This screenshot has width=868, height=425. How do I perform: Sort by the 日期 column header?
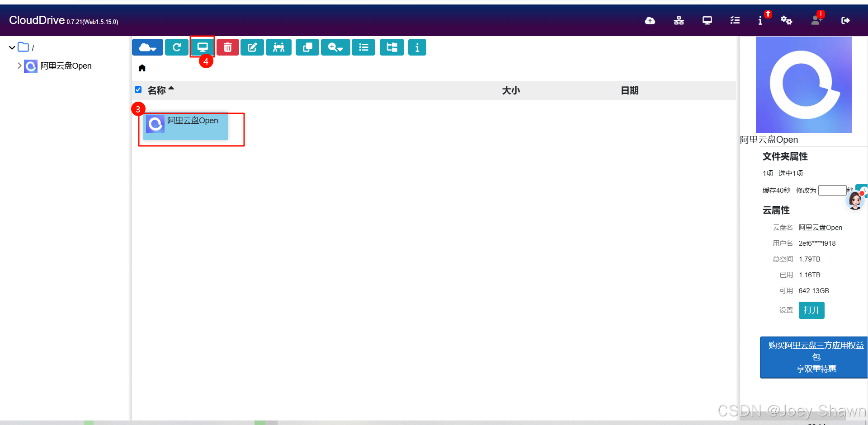(629, 90)
